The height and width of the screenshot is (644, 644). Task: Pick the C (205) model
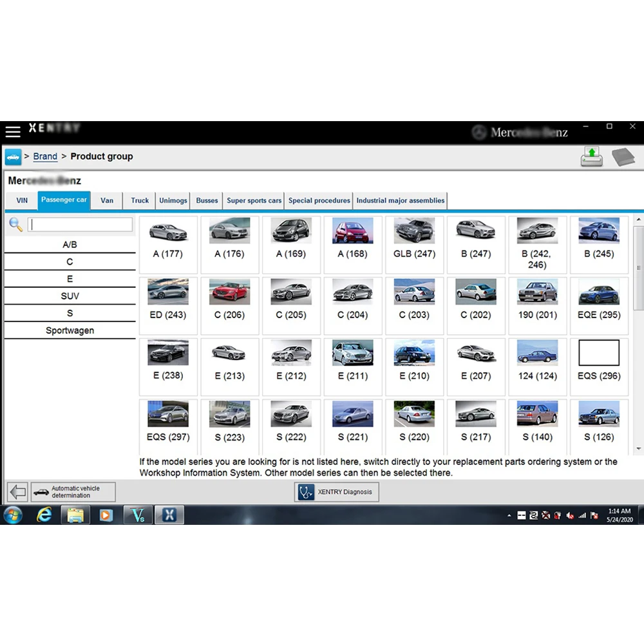291,306
